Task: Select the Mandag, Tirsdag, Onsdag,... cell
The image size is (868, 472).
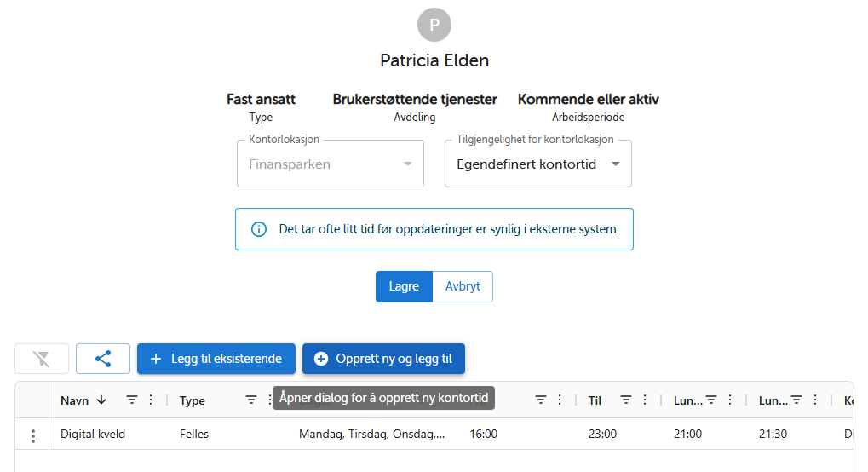Action: pyautogui.click(x=372, y=434)
